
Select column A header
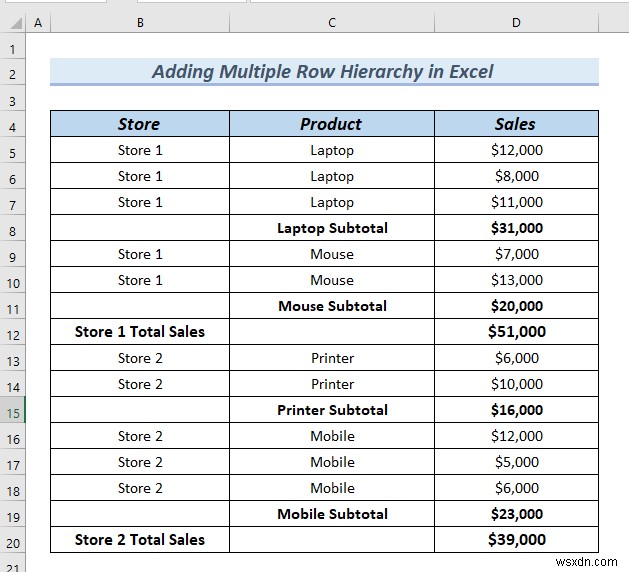pyautogui.click(x=38, y=23)
